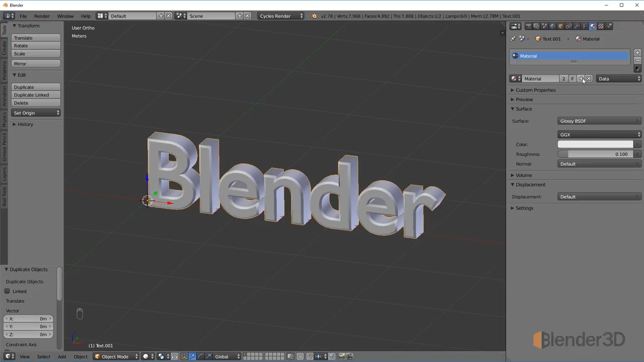Click the glossy Color swatch
Viewport: 644px width, 362px height.
(x=595, y=144)
